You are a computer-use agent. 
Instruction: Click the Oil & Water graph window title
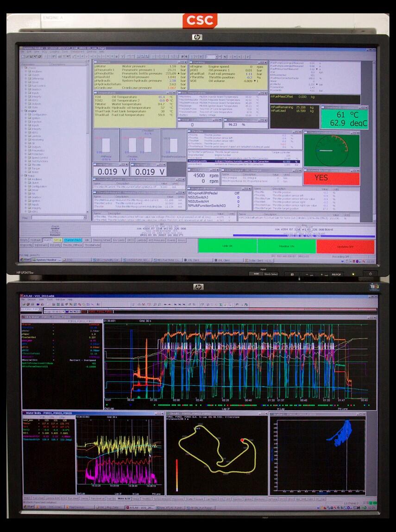(x=199, y=317)
